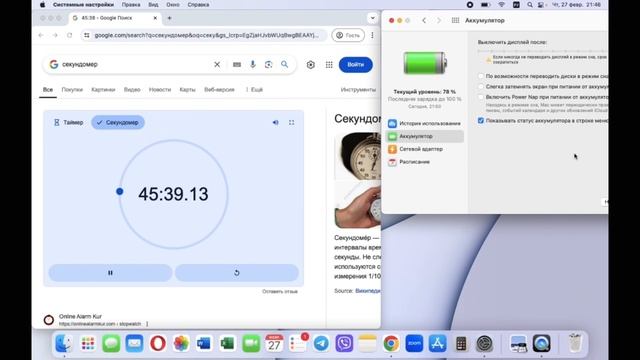Open Opera from the Dock
This screenshot has height=360, width=640.
(158, 343)
